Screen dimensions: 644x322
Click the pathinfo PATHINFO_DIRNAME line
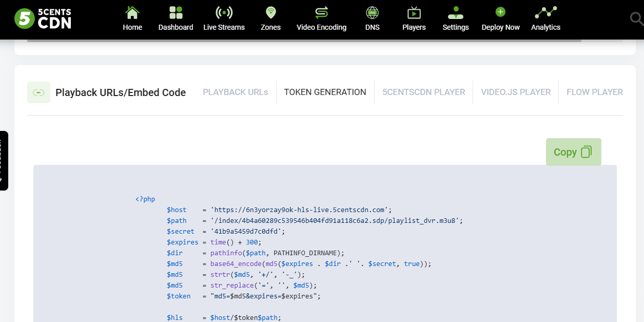(256, 253)
